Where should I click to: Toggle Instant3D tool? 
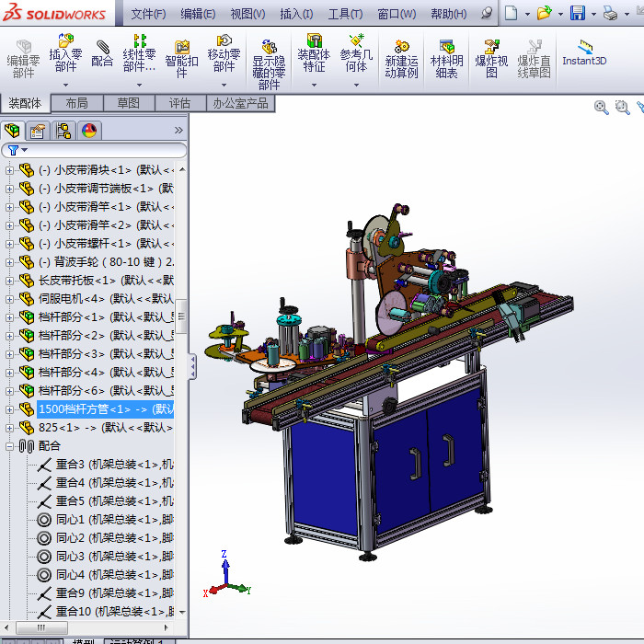(584, 52)
